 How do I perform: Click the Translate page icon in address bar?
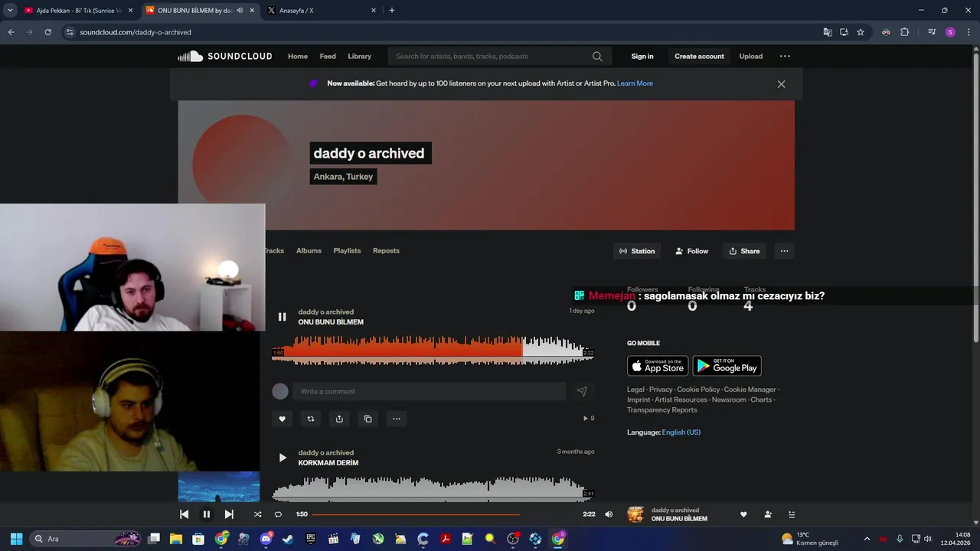point(828,32)
